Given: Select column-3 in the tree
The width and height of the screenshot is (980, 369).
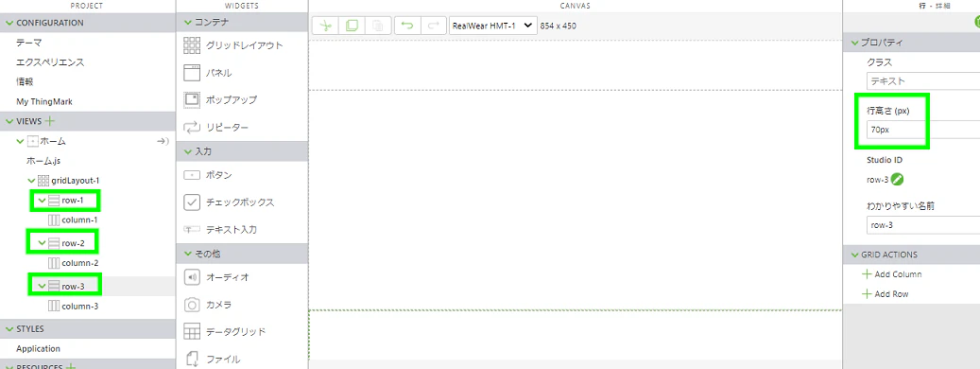Looking at the screenshot, I should coord(80,307).
